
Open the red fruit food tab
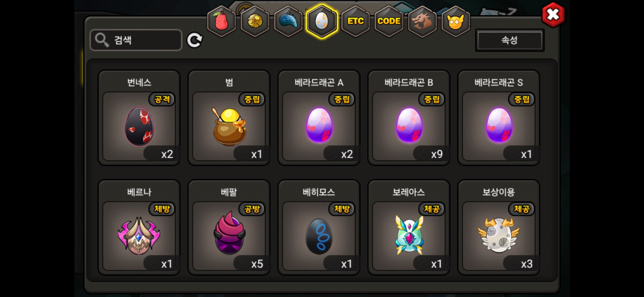coord(221,21)
